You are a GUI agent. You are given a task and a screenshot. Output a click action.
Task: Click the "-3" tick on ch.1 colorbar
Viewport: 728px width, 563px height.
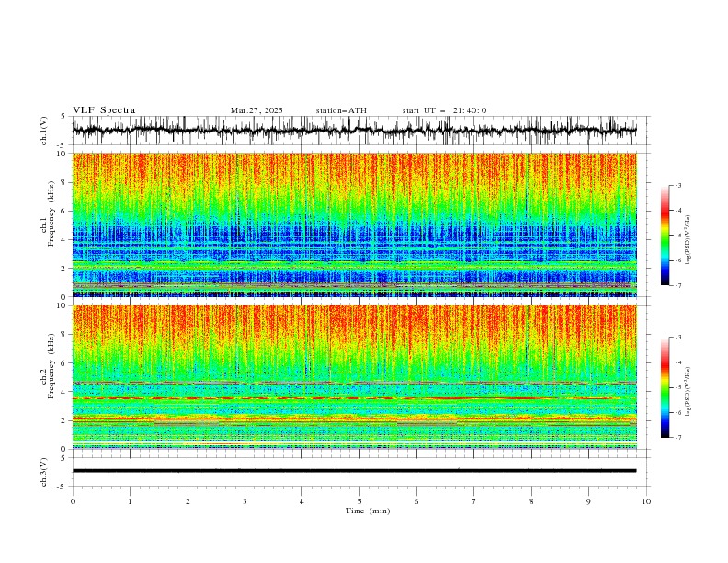tap(678, 185)
